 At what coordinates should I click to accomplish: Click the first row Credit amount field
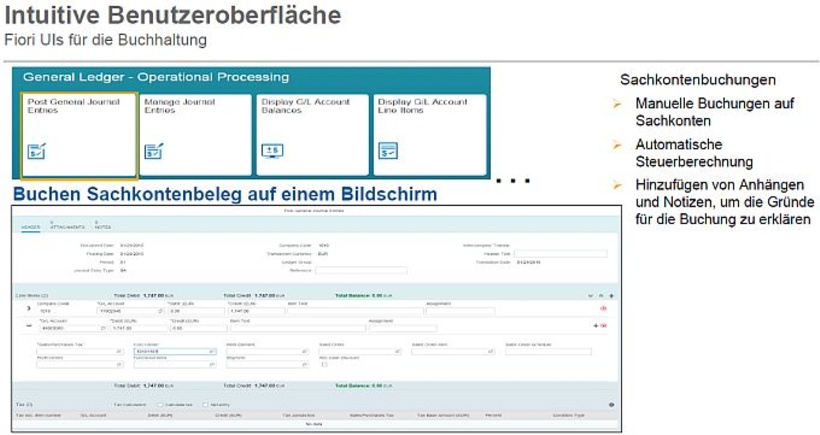pyautogui.click(x=256, y=311)
